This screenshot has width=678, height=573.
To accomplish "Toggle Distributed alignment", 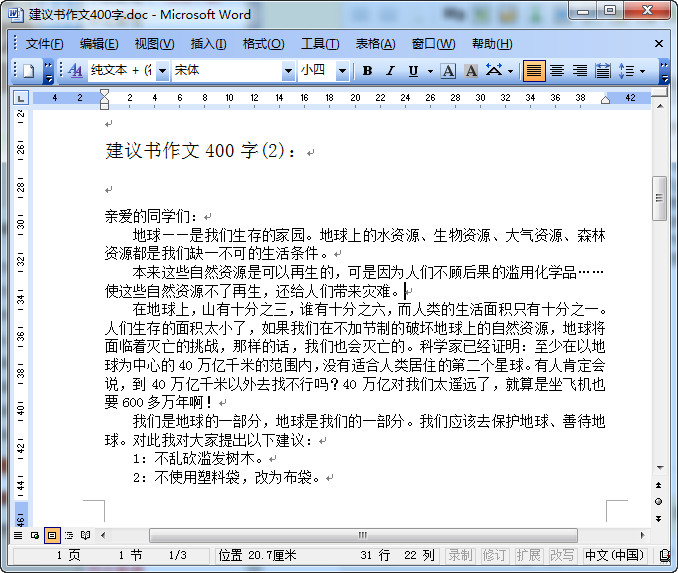I will 603,71.
